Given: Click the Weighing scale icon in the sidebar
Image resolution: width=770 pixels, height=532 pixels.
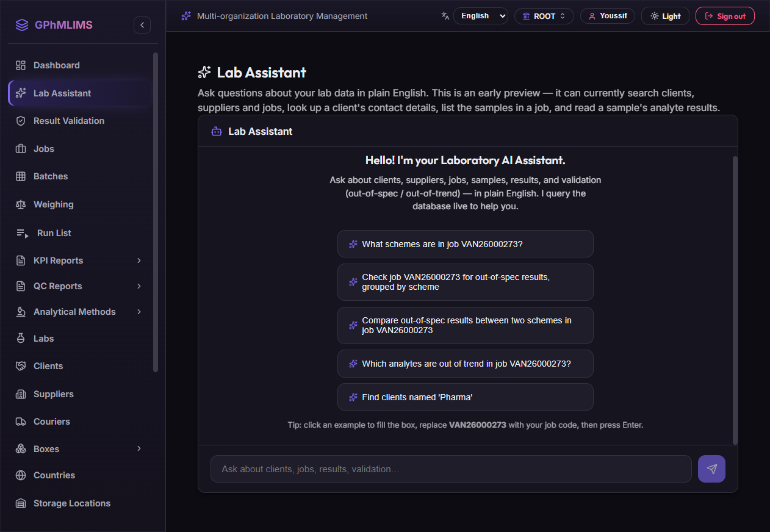Looking at the screenshot, I should tap(21, 204).
